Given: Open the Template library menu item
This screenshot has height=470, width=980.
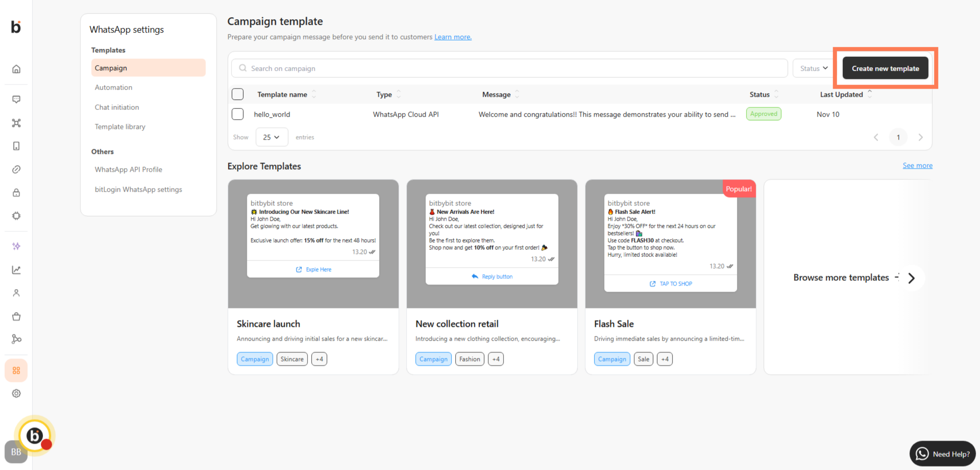Looking at the screenshot, I should pyautogui.click(x=120, y=127).
